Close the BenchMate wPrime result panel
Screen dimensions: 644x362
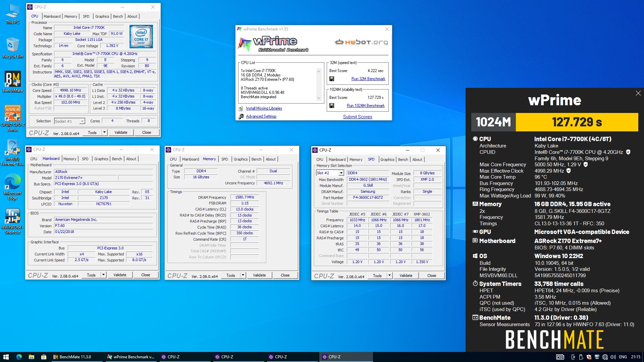point(638,93)
